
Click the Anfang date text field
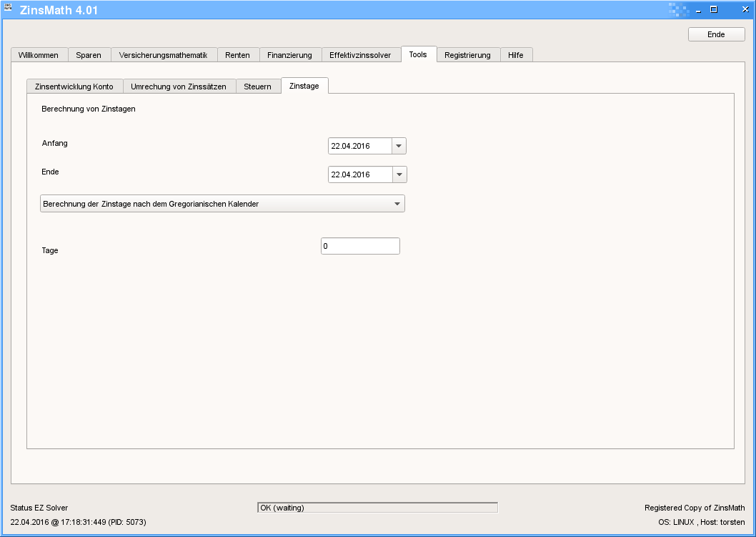(359, 146)
